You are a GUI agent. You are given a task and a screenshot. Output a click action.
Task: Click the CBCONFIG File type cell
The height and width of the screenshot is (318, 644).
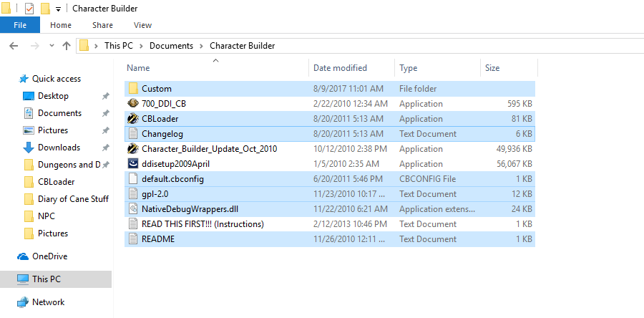click(428, 179)
